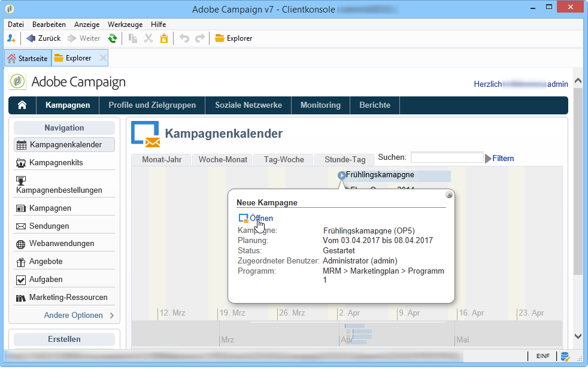Click Gestartet status text in popup

[339, 250]
